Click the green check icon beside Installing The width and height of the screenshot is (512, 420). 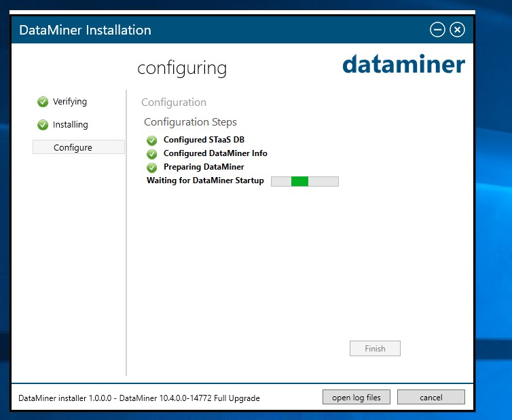point(43,125)
